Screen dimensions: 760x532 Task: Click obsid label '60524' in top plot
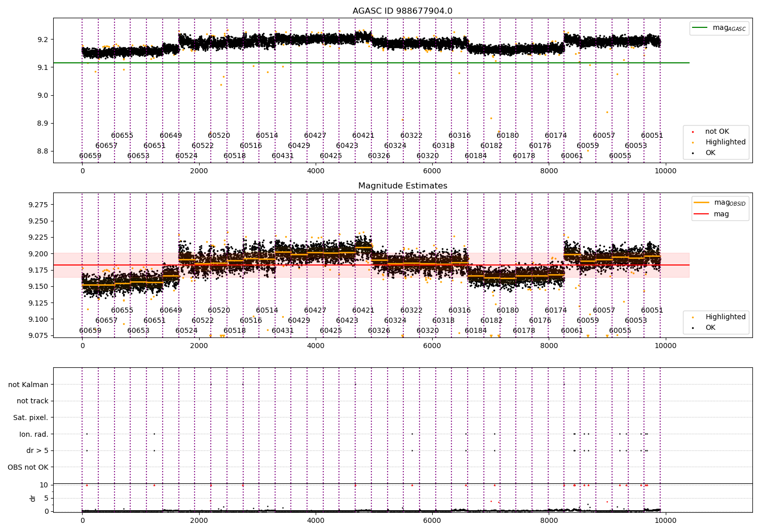186,156
